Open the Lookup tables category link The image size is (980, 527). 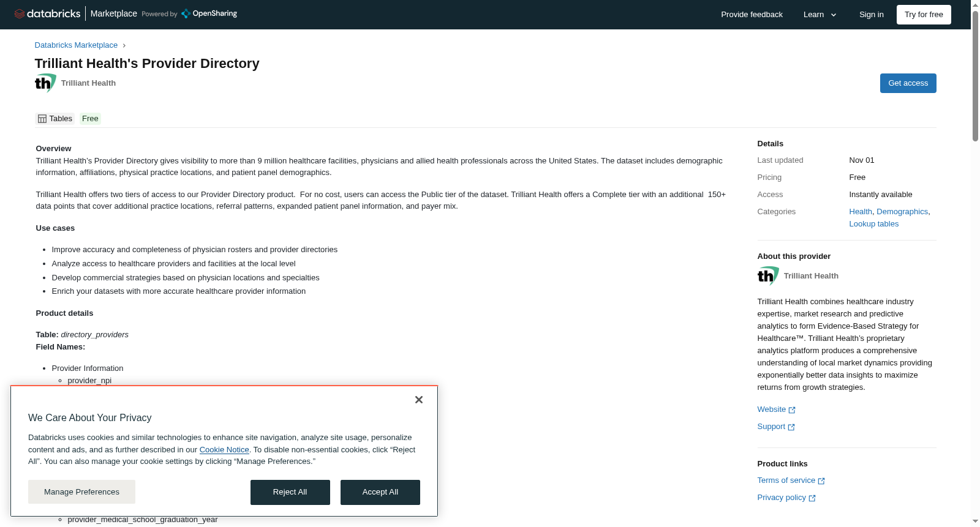point(873,224)
